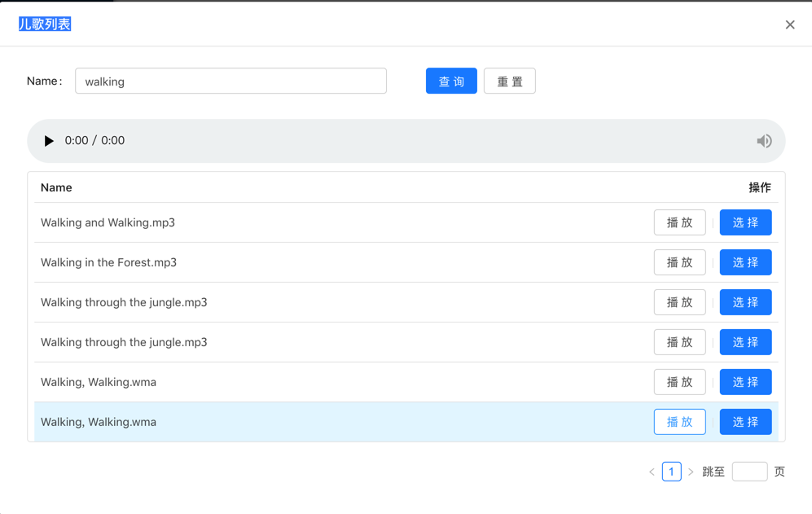
Task: Play Walking in the Forest.mp3
Action: 679,262
